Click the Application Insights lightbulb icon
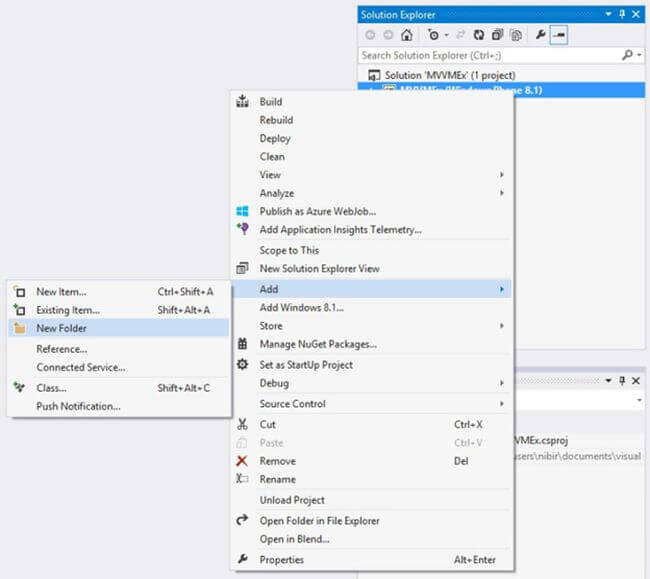 [x=243, y=228]
